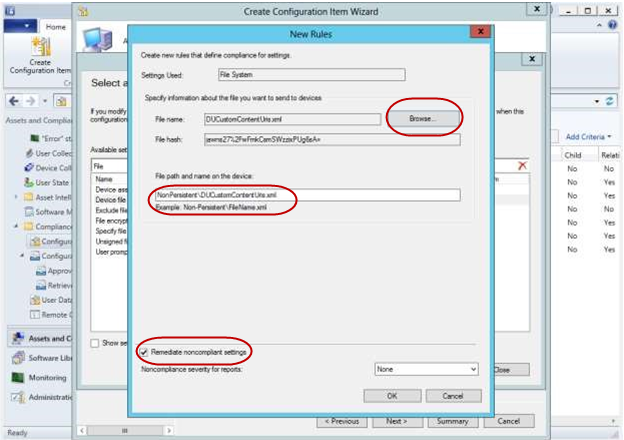Click the Settings Used field
Screen dimensions: 624x440
pos(312,74)
